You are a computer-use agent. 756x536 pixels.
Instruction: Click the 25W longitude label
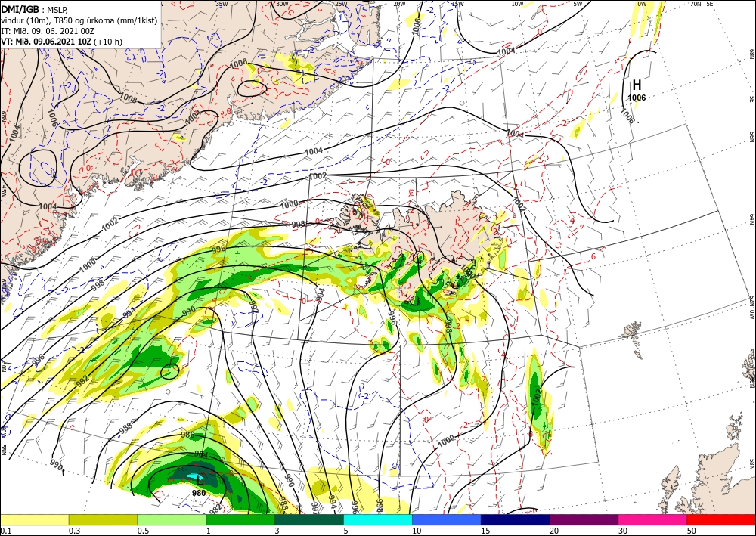[x=341, y=3]
